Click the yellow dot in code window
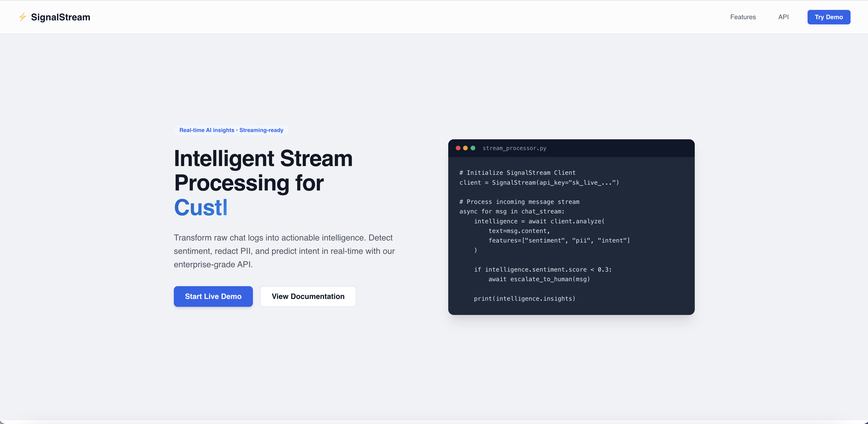This screenshot has width=868, height=424. 465,148
